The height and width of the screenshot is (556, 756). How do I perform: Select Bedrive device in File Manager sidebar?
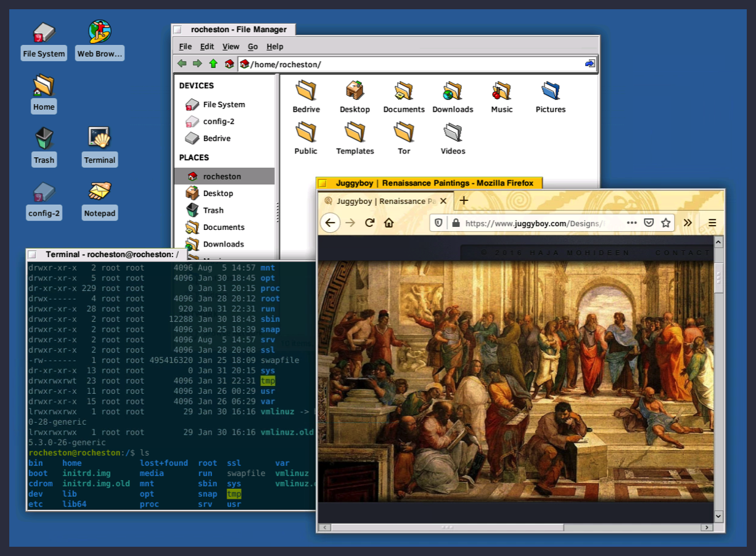pyautogui.click(x=224, y=138)
